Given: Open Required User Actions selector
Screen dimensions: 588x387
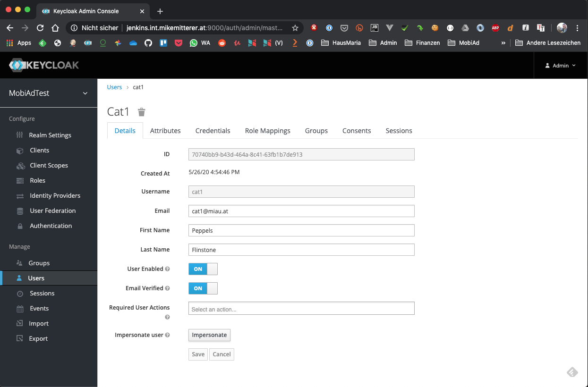Looking at the screenshot, I should (301, 308).
